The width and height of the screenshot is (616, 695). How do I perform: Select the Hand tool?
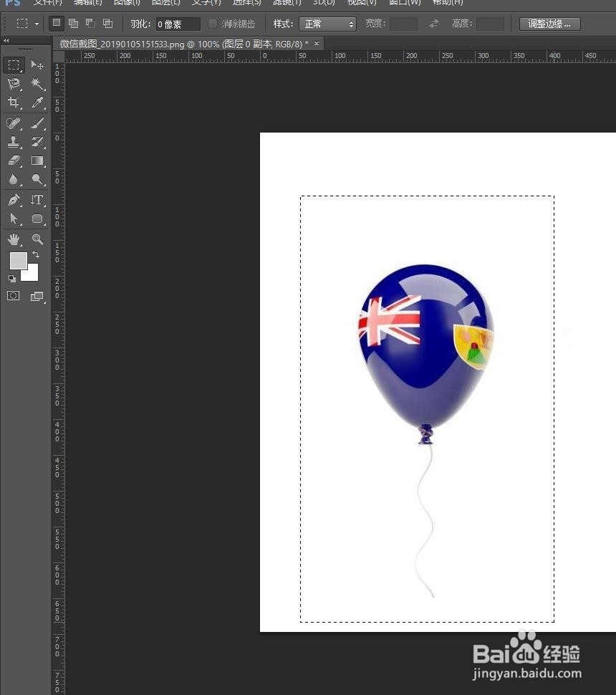(x=14, y=239)
